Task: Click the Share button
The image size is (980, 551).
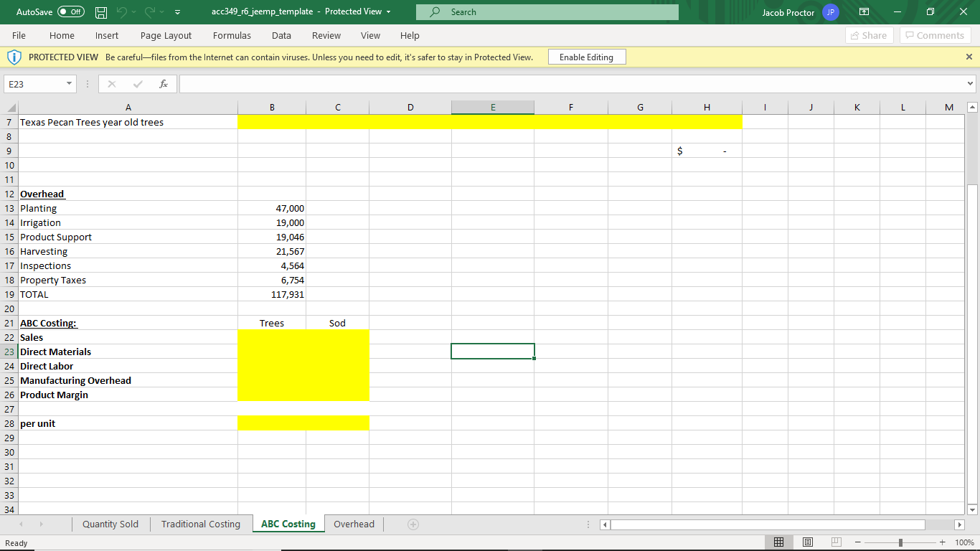Action: (868, 35)
